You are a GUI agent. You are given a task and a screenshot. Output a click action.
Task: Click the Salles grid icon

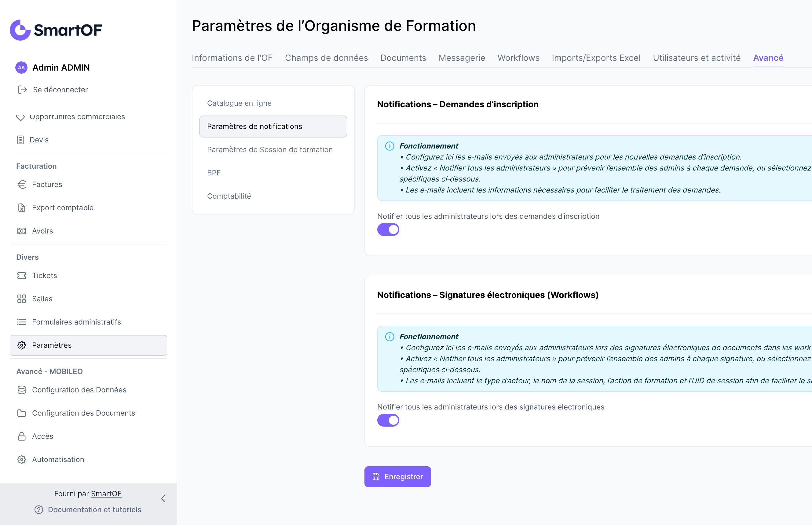pos(21,299)
